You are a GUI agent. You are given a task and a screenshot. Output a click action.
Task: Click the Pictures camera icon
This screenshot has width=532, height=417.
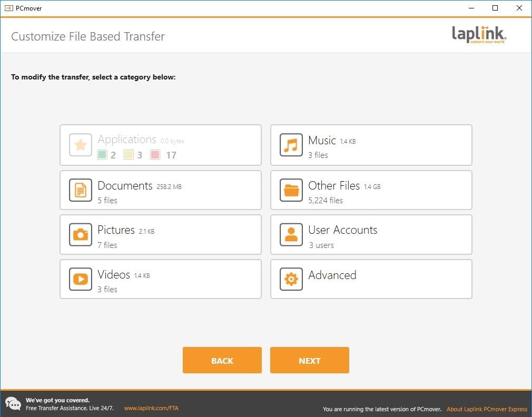pos(81,234)
